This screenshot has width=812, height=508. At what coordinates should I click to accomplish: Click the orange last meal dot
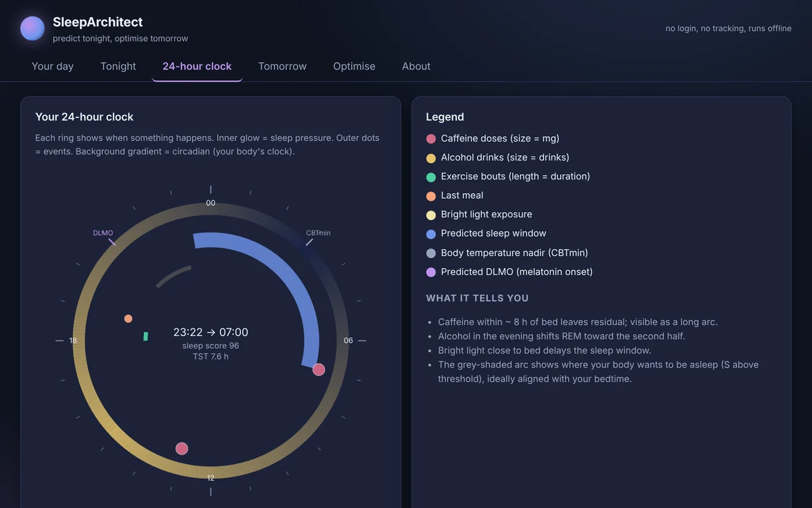128,318
